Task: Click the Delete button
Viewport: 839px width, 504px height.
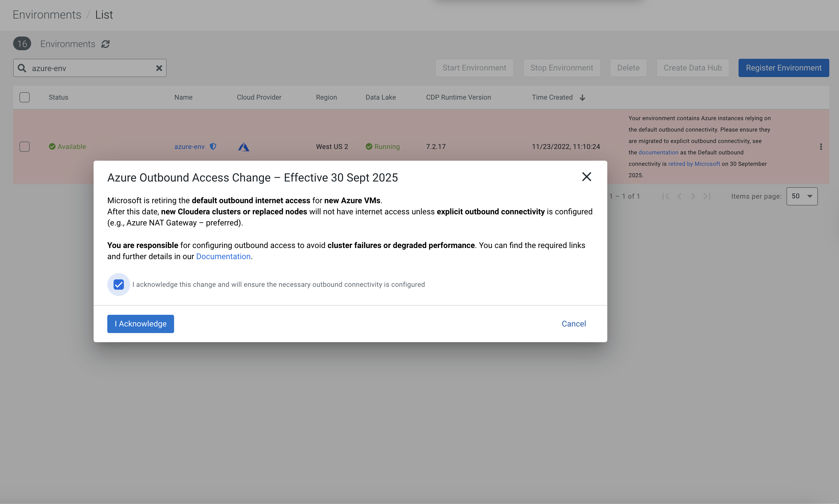Action: coord(628,68)
